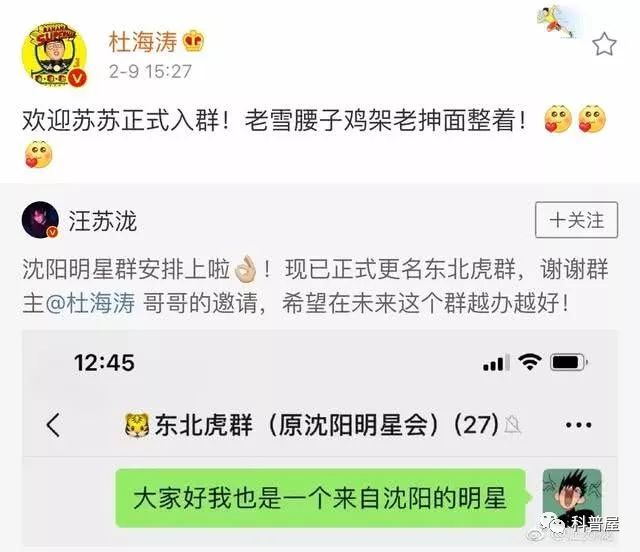This screenshot has width=640, height=552.
Task: Click the cartoon chat avatar thumbnail
Action: click(x=572, y=499)
